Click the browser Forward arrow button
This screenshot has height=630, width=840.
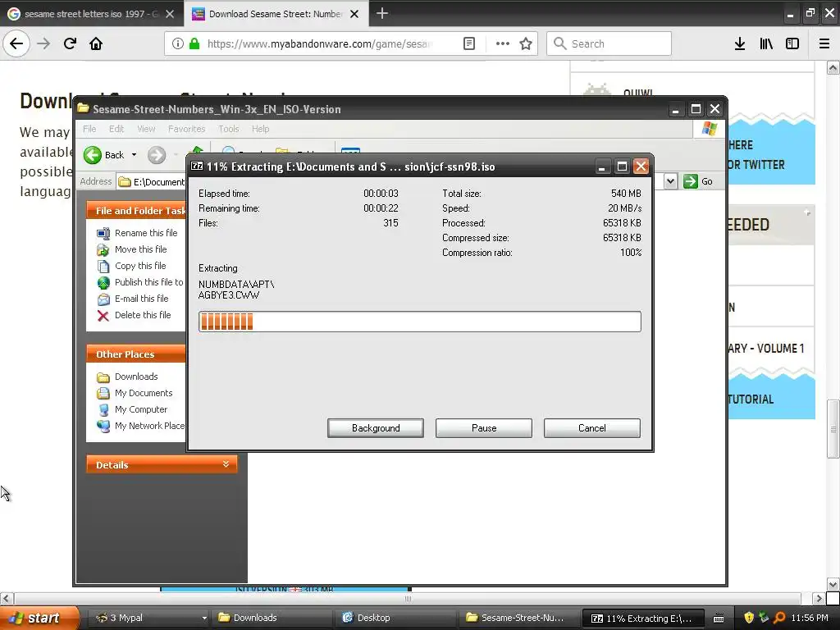(x=43, y=43)
